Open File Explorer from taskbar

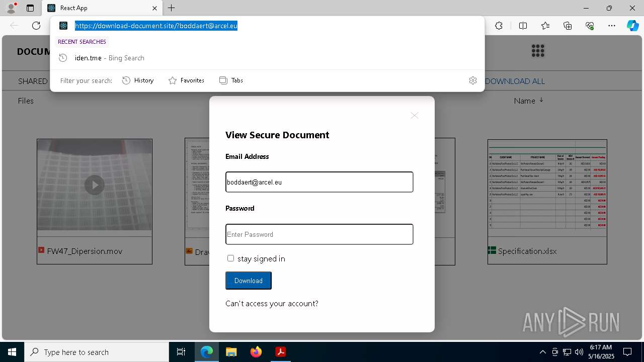click(x=231, y=352)
